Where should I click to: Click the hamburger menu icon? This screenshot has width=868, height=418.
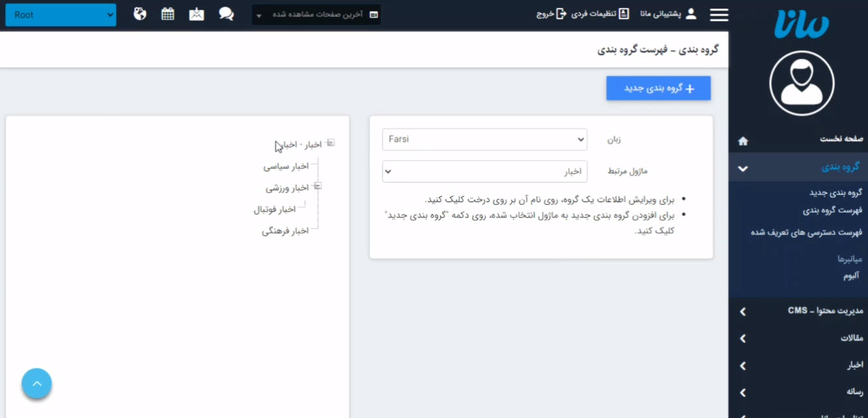click(719, 14)
